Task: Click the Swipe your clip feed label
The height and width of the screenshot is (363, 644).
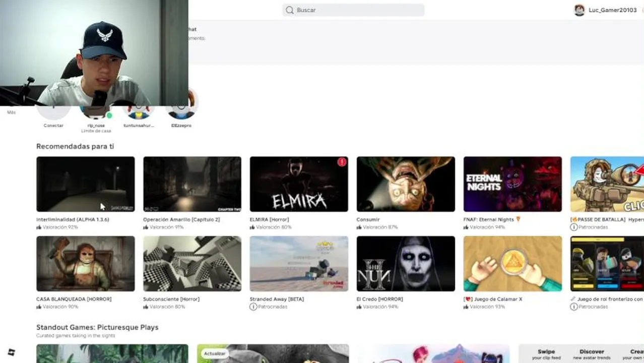Action: click(x=546, y=354)
